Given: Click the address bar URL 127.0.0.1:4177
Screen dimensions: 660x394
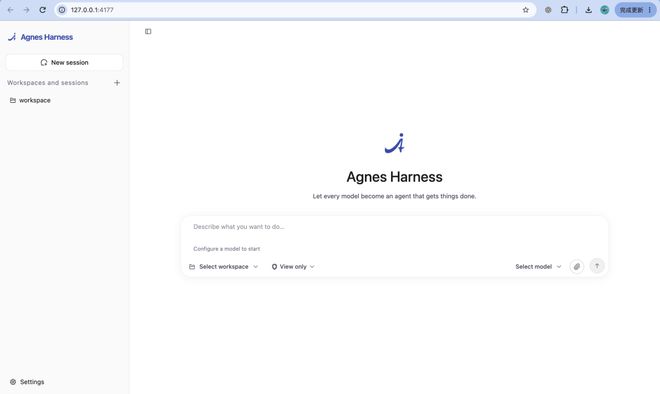Looking at the screenshot, I should pyautogui.click(x=92, y=10).
